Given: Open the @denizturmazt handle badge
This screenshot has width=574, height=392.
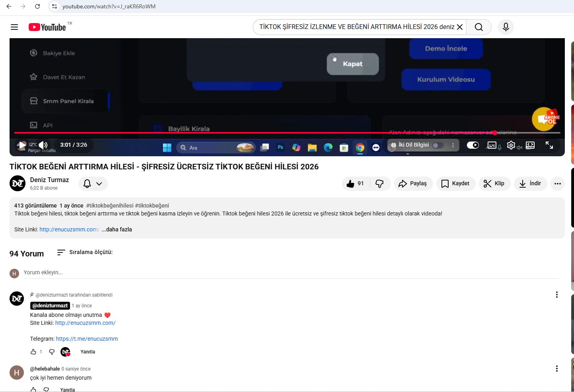Looking at the screenshot, I should [50, 306].
